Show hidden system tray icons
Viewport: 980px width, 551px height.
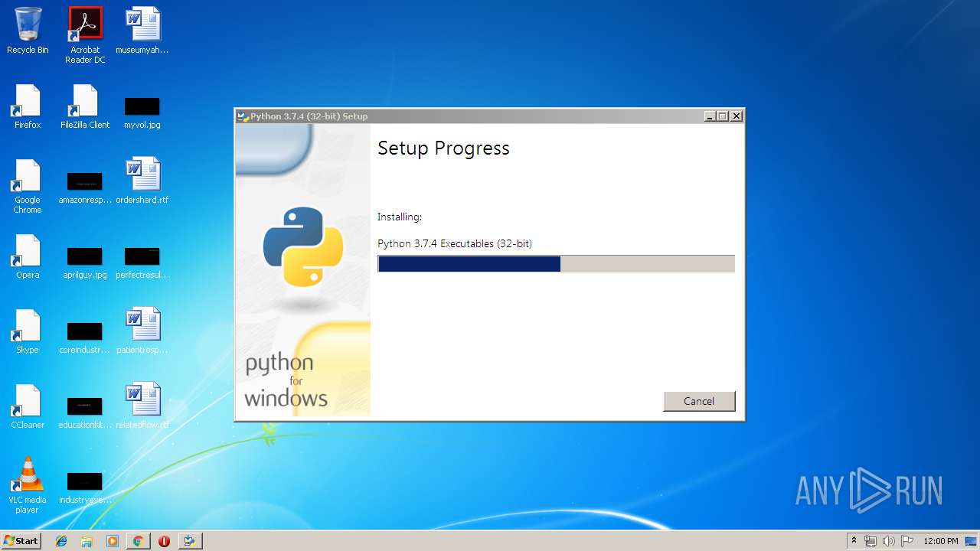(x=854, y=541)
